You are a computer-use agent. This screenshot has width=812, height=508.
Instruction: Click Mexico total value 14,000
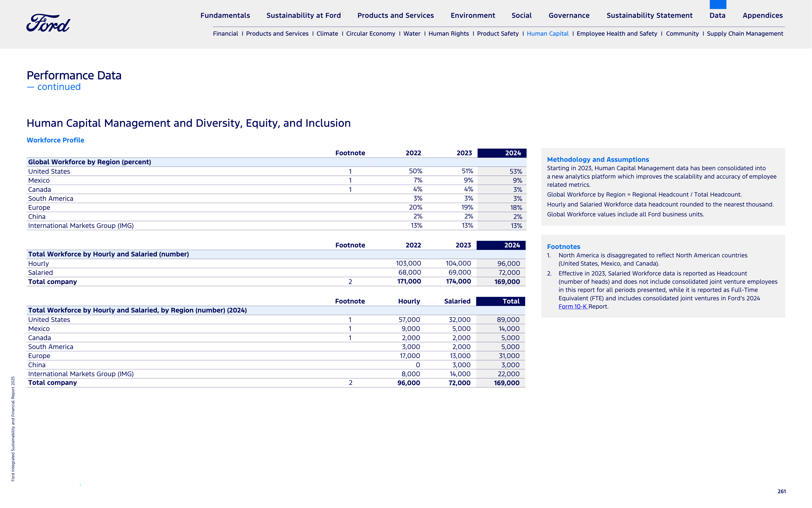(509, 329)
